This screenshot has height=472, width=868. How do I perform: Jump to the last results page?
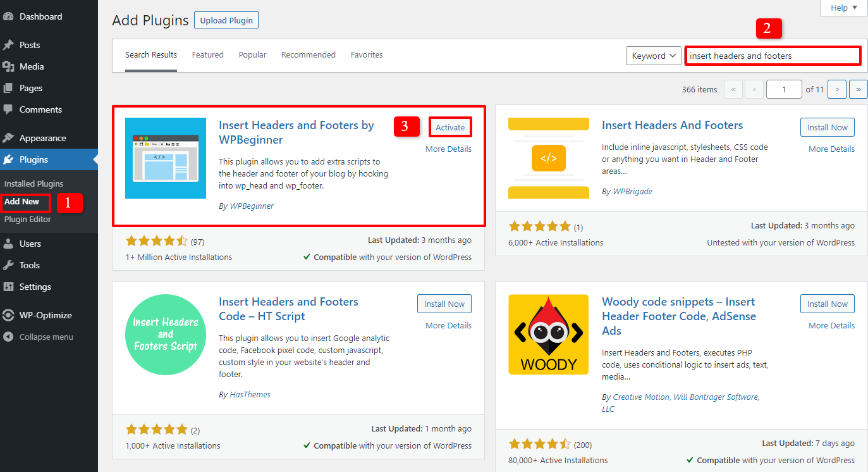[x=859, y=89]
